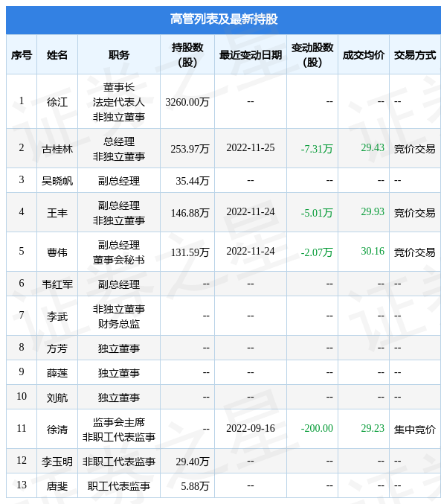Viewport: 441px width, 504px height.
Task: Click the 持股数(股) column header
Action: tap(187, 55)
